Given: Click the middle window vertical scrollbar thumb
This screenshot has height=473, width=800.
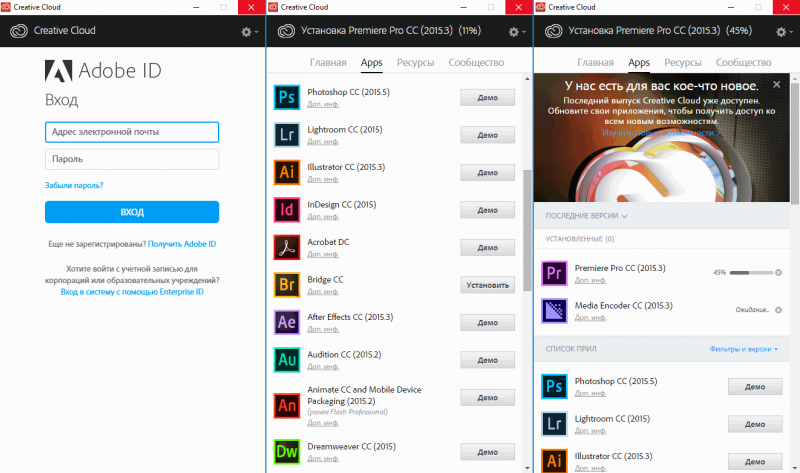Looking at the screenshot, I should click(x=527, y=230).
